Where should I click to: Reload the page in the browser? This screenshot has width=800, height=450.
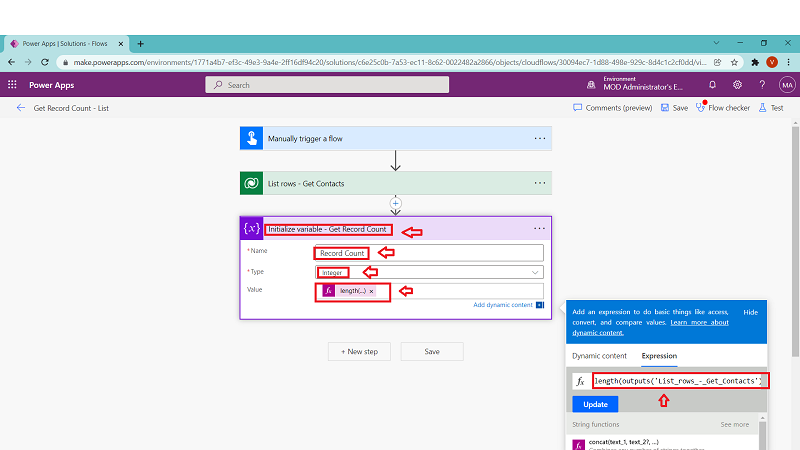click(45, 62)
